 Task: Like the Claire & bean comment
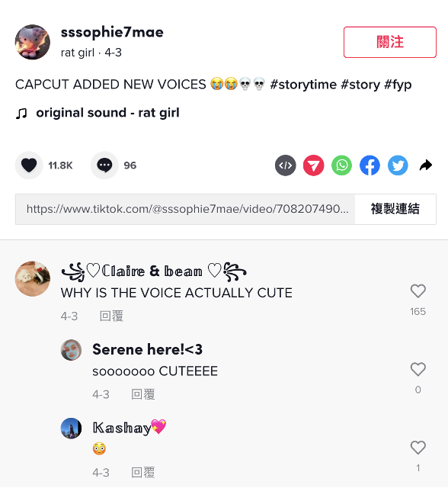(418, 291)
